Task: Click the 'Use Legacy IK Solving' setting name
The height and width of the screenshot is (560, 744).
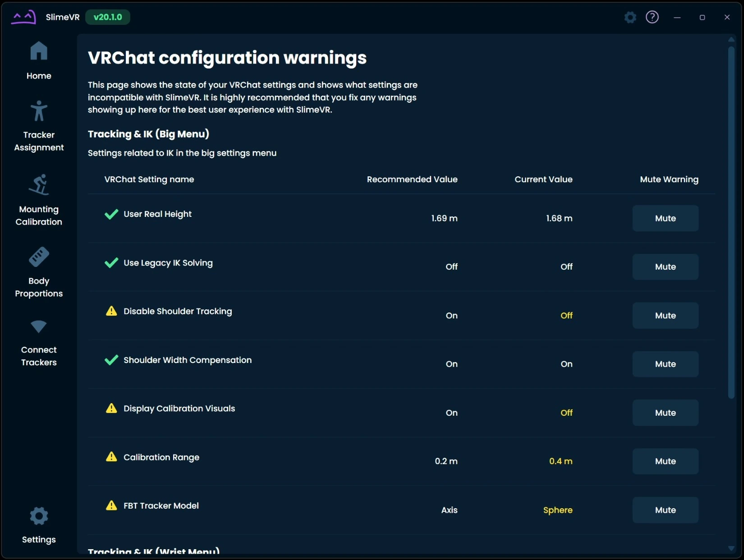Action: click(x=168, y=263)
